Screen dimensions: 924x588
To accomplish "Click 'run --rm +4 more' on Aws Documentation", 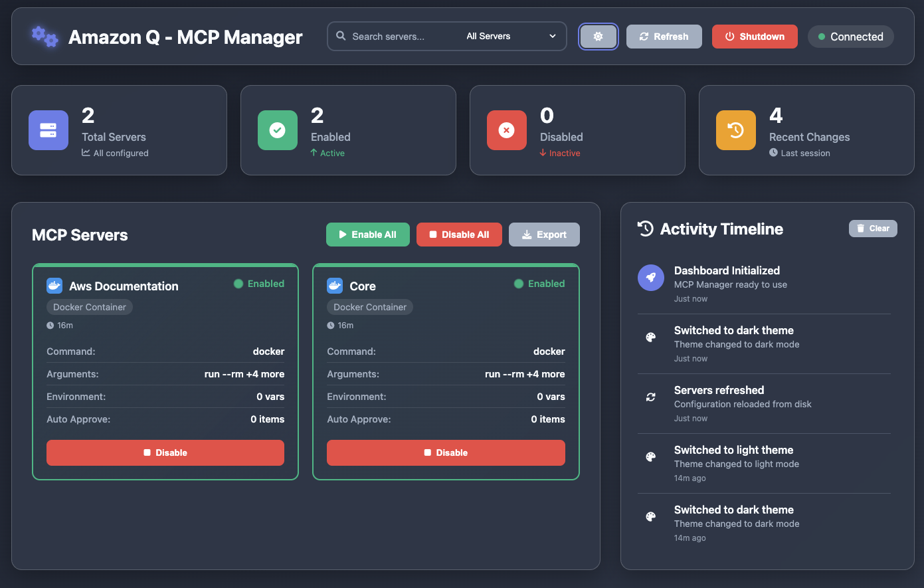I will (x=244, y=374).
